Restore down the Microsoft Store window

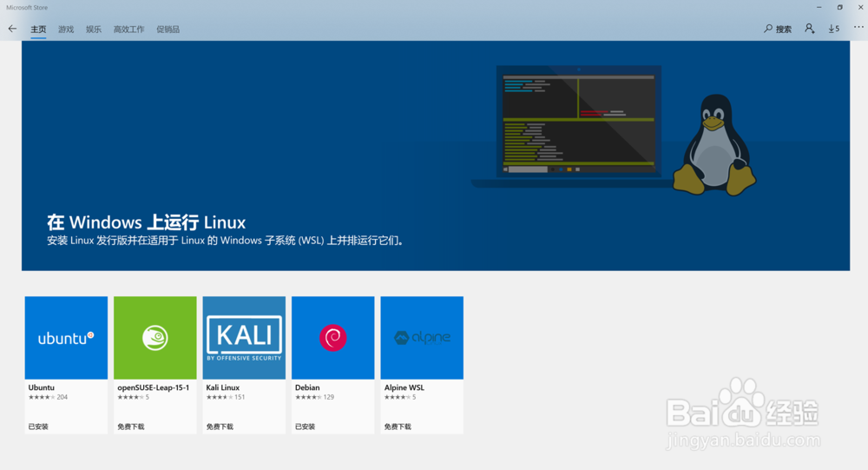coord(839,7)
